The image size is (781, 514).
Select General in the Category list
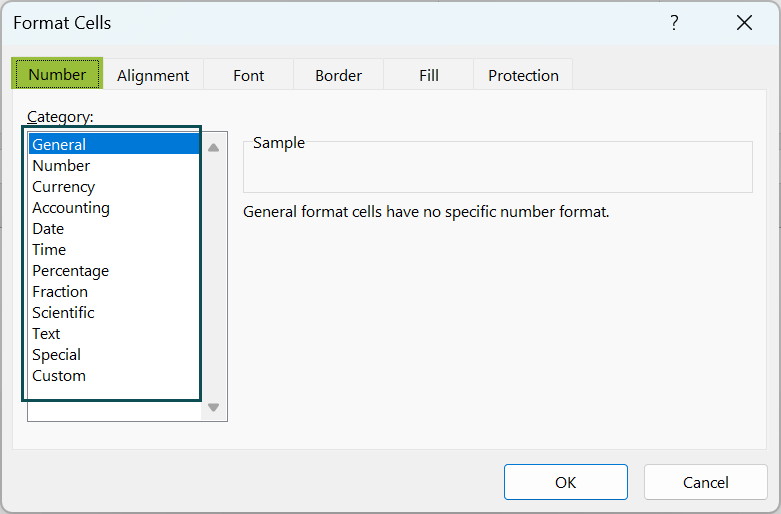(x=114, y=144)
